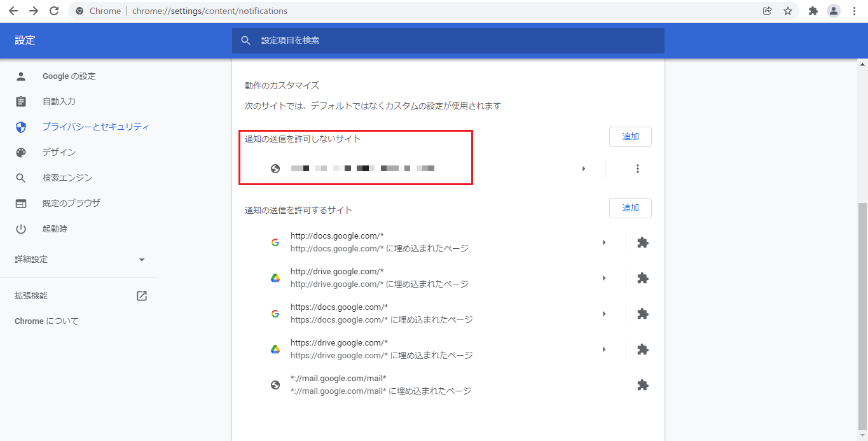Expand details arrow for the blocked site
The width and height of the screenshot is (868, 441).
(x=584, y=169)
